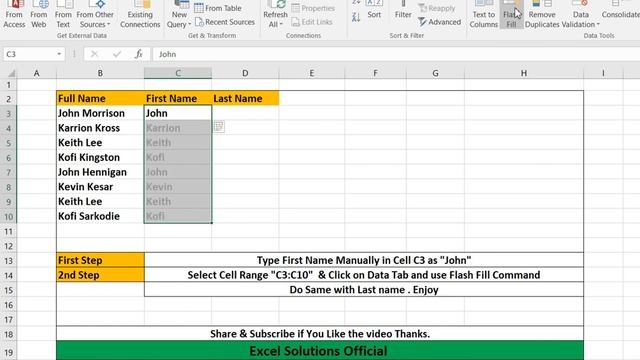Image resolution: width=640 pixels, height=360 pixels.
Task: Select column C header
Action: (x=178, y=73)
